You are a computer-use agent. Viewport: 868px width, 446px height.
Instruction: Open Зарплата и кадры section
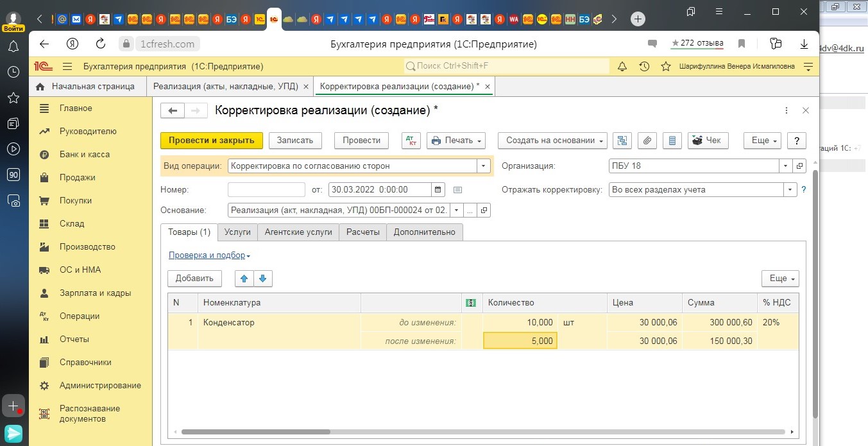(95, 293)
